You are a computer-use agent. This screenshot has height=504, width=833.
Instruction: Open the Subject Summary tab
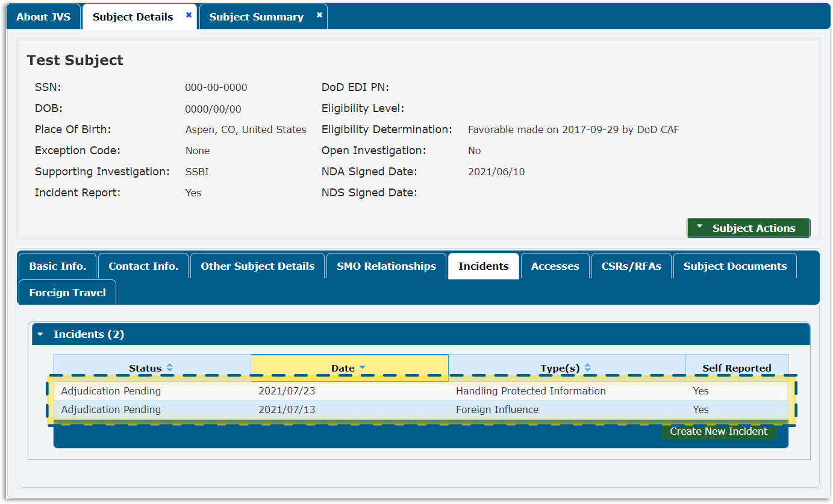coord(257,17)
